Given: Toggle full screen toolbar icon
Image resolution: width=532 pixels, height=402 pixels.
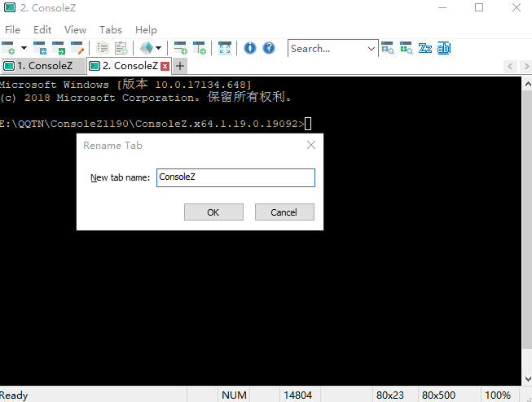Looking at the screenshot, I should coord(225,48).
